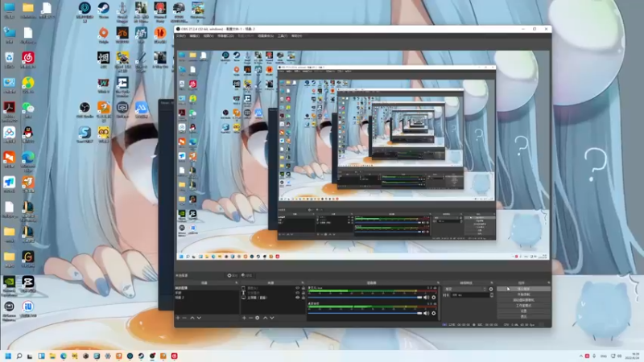This screenshot has height=362, width=644.
Task: Open the scene transition type dropdown
Action: tap(465, 289)
